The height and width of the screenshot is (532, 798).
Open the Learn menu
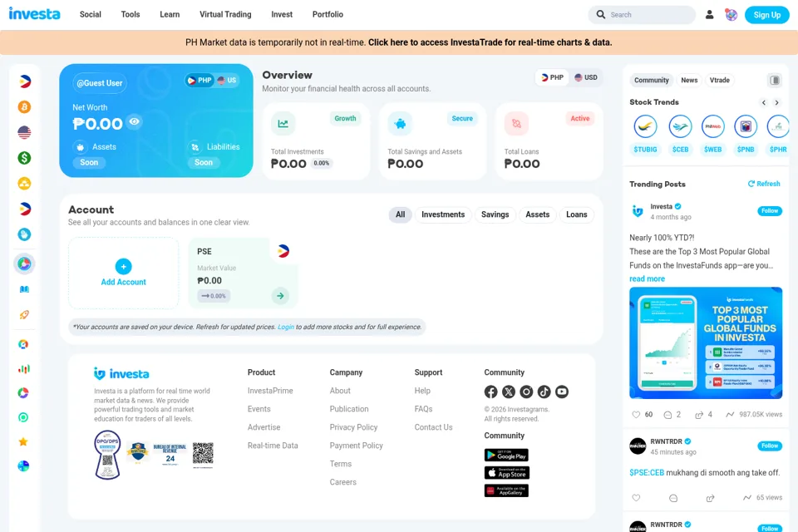(x=170, y=14)
